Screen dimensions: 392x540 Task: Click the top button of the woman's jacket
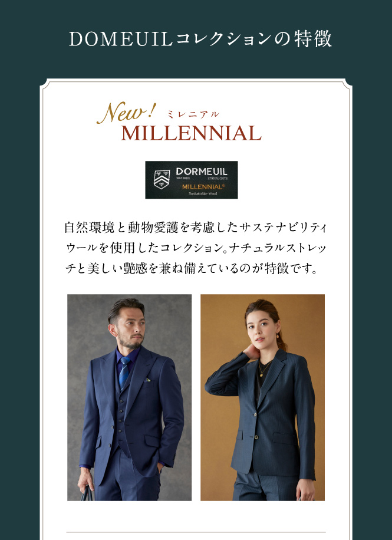click(x=255, y=414)
